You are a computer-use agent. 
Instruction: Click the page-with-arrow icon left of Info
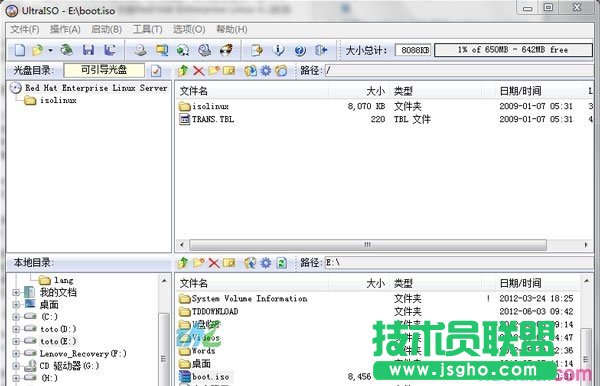click(256, 50)
